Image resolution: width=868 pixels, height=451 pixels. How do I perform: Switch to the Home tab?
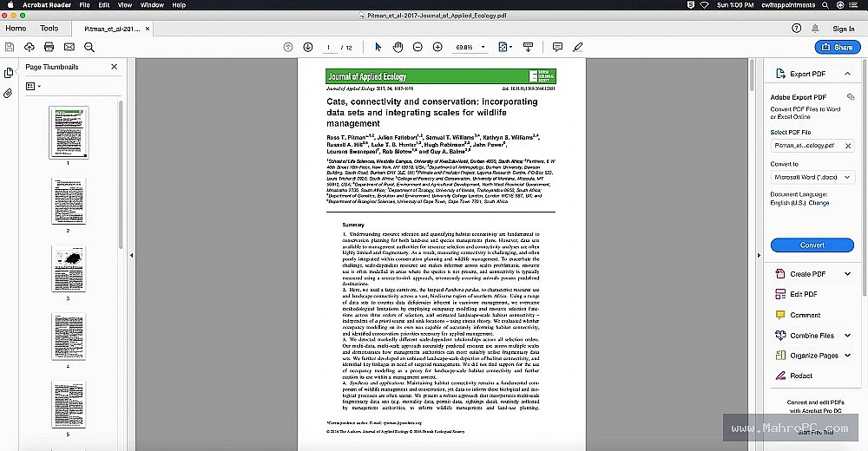[16, 29]
